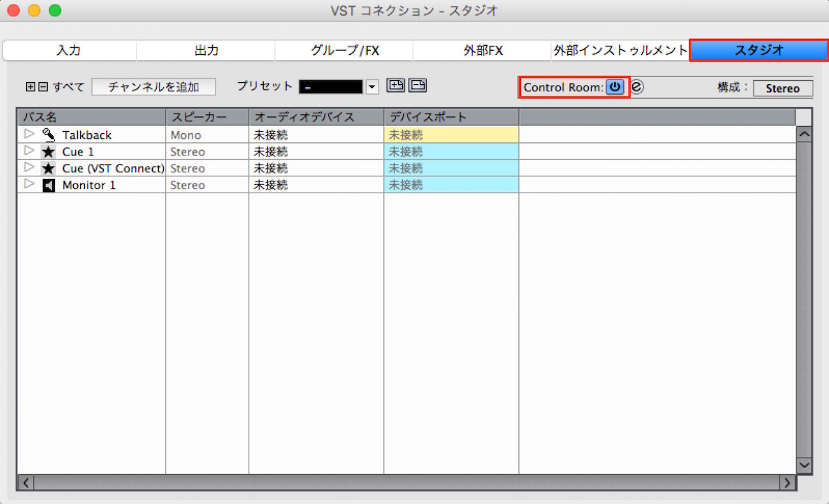The height and width of the screenshot is (504, 829).
Task: Click the Monitor 1 speaker icon
Action: 49,185
